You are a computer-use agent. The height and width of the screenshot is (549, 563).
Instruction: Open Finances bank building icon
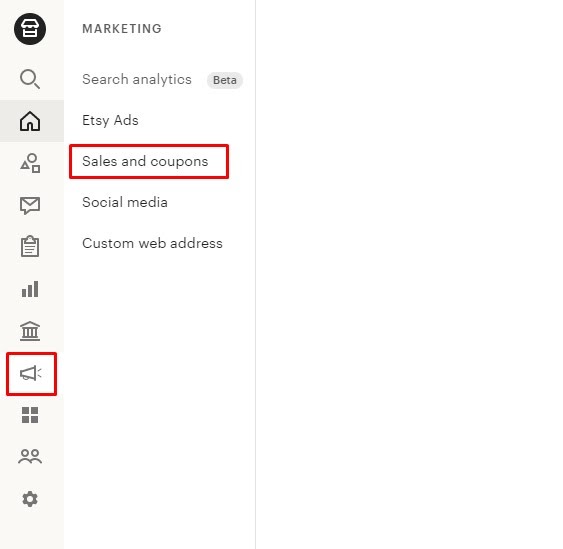coord(30,331)
